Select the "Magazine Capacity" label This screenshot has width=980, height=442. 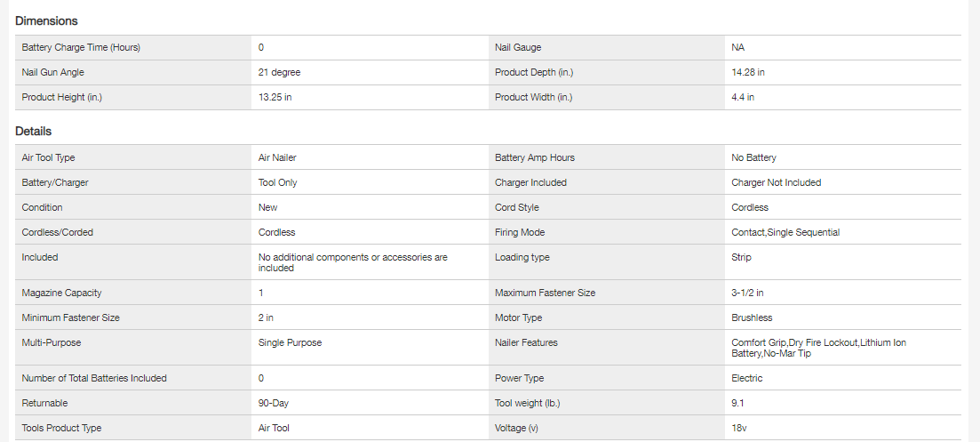60,293
